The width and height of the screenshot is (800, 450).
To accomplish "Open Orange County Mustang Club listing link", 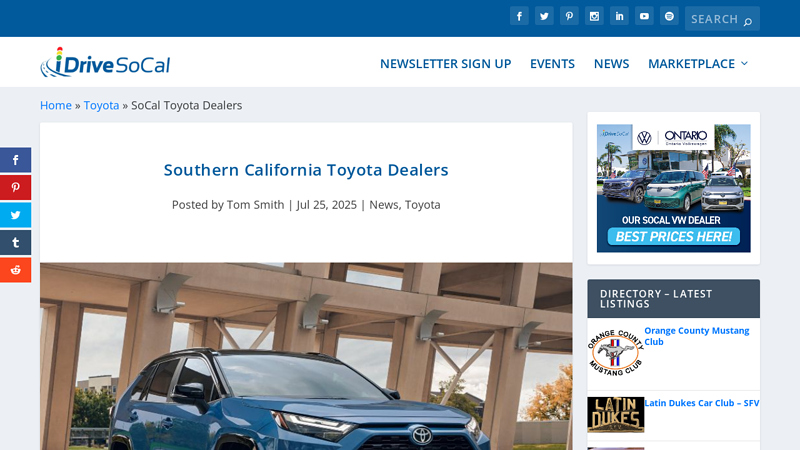I will (x=696, y=336).
